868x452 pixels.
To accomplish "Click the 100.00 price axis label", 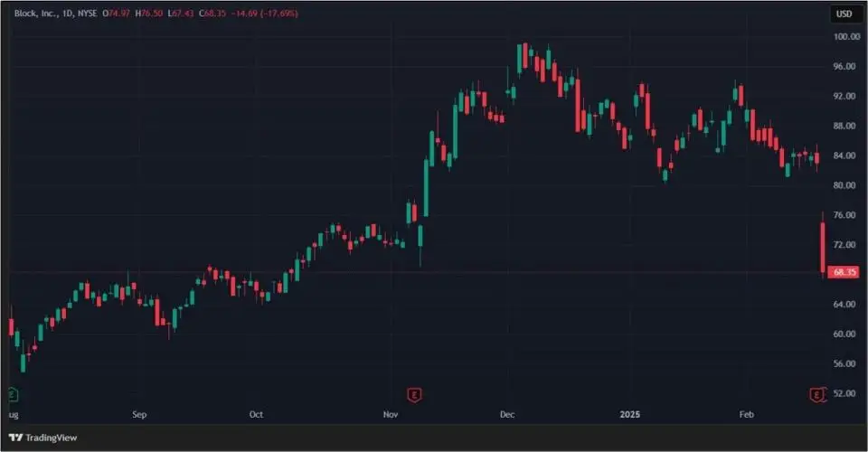I will click(x=844, y=37).
